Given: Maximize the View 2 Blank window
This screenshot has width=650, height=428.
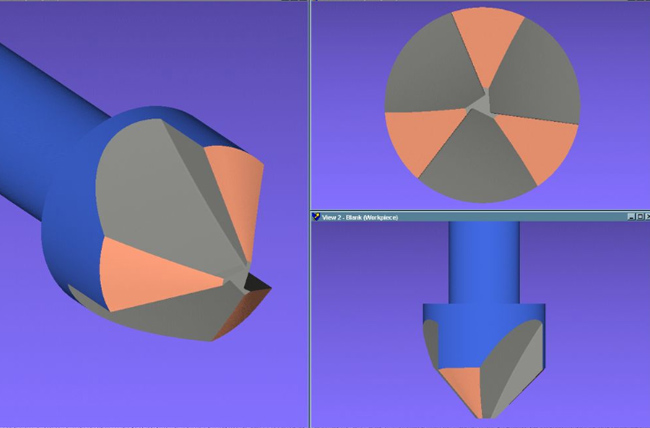Looking at the screenshot, I should tap(638, 216).
